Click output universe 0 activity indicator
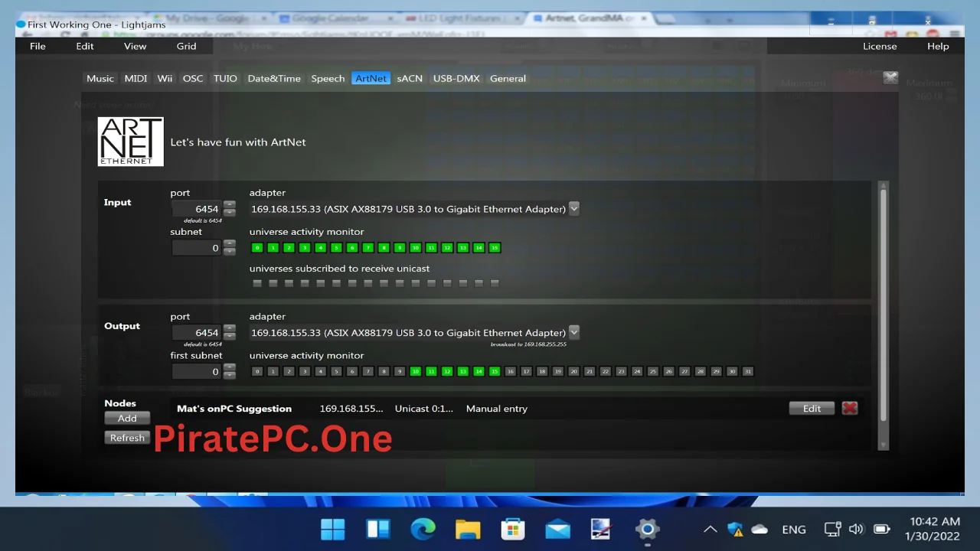 pos(257,372)
